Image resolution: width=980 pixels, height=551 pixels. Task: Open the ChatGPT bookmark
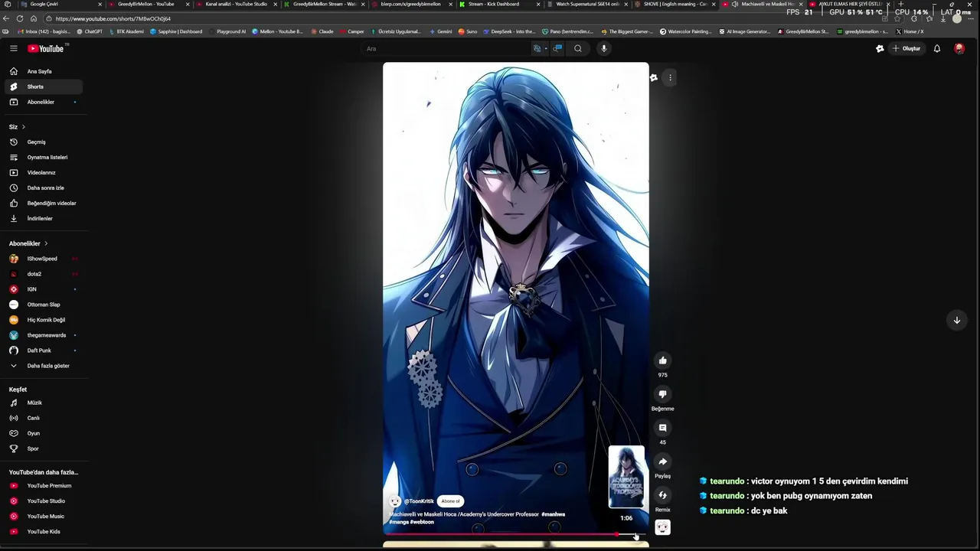[90, 31]
